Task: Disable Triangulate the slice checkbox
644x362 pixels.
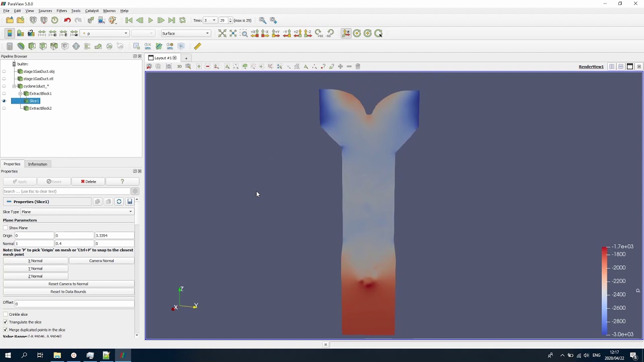Action: (x=6, y=322)
